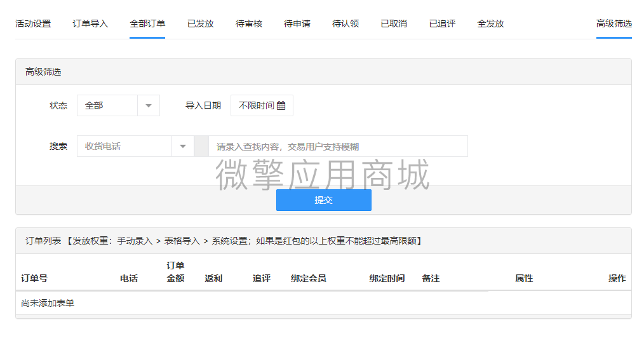
Task: Click the 订单号 column header
Action: tap(34, 278)
